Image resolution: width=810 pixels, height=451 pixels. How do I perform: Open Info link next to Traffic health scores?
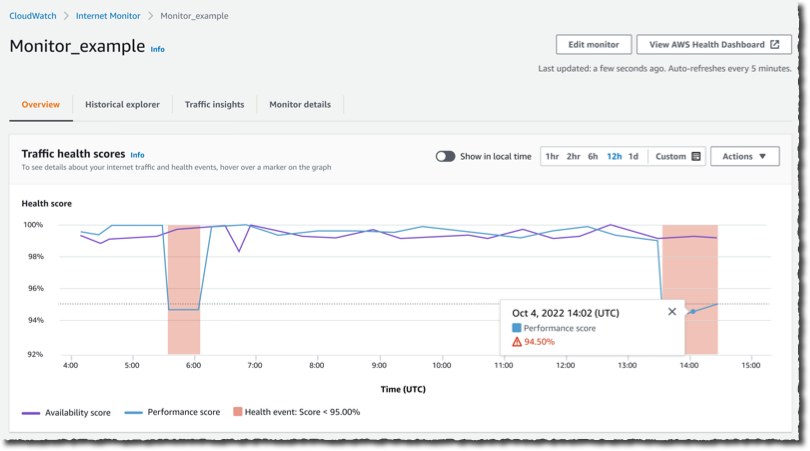[137, 155]
